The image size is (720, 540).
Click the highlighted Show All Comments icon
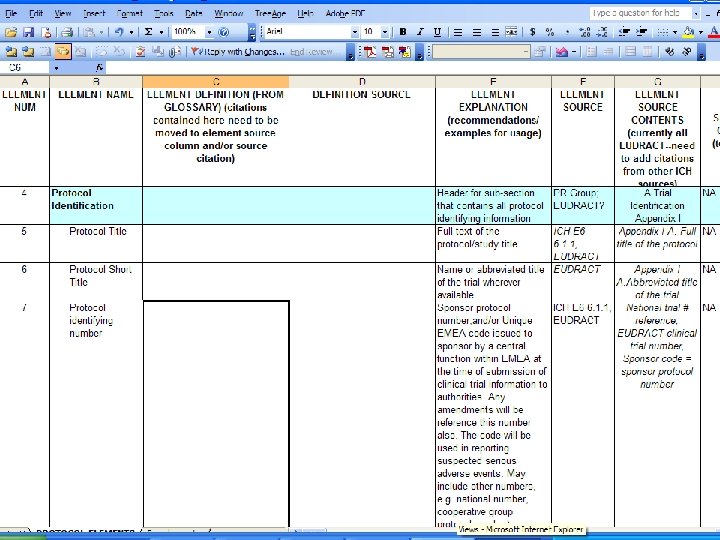click(62, 52)
